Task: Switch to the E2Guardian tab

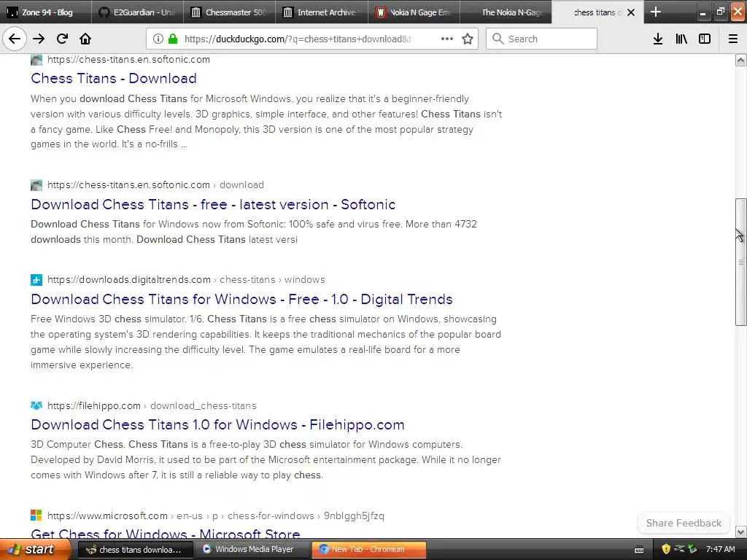Action: pos(138,12)
